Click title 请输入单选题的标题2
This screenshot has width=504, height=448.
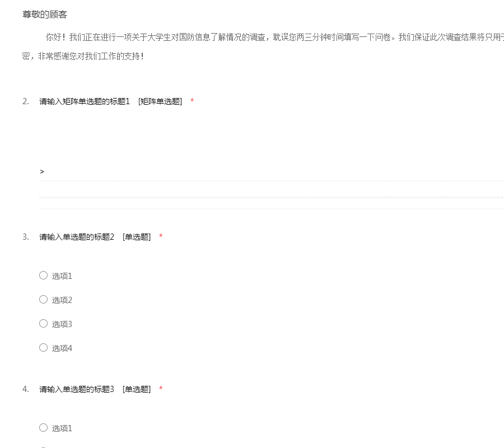click(x=76, y=237)
